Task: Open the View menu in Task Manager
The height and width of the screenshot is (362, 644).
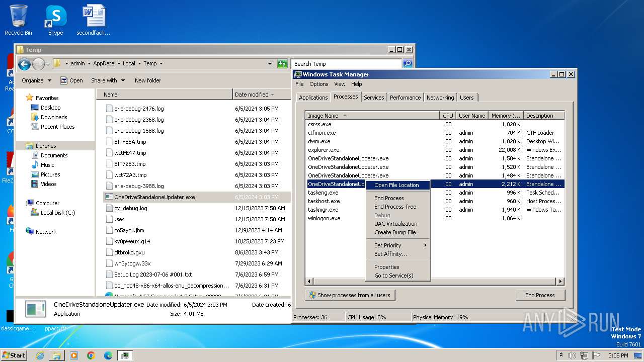Action: (x=340, y=84)
